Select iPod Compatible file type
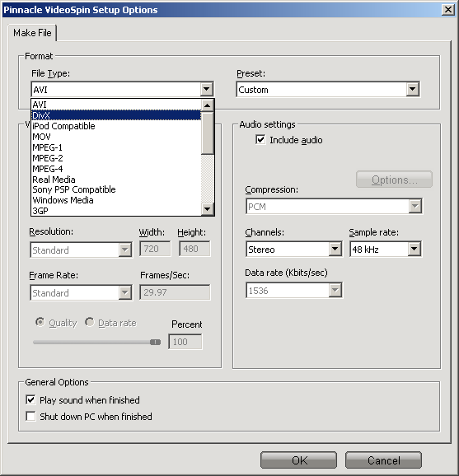 116,126
